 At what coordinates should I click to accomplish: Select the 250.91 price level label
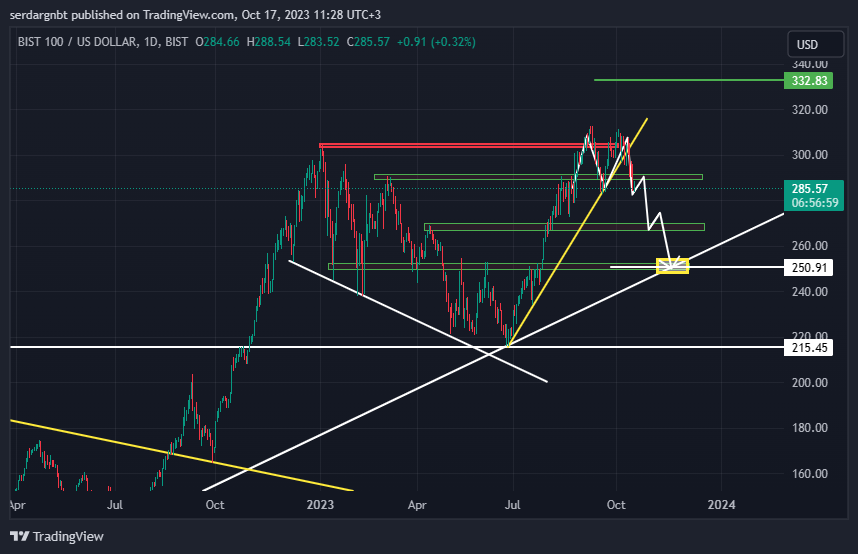click(809, 268)
